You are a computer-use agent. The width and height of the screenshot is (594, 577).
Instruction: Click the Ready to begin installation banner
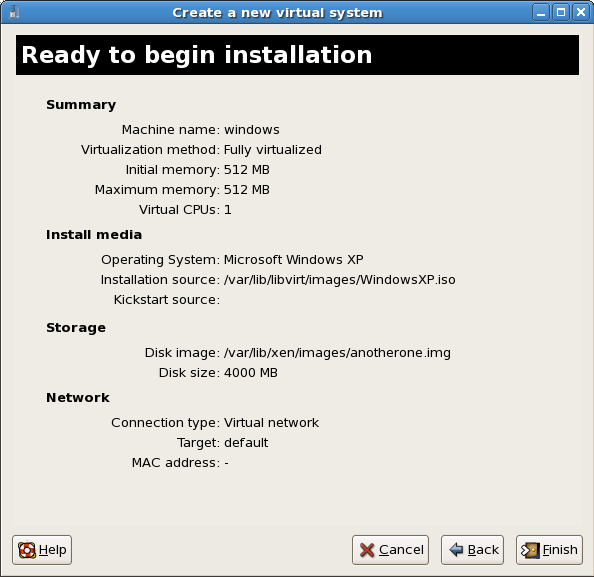(297, 55)
